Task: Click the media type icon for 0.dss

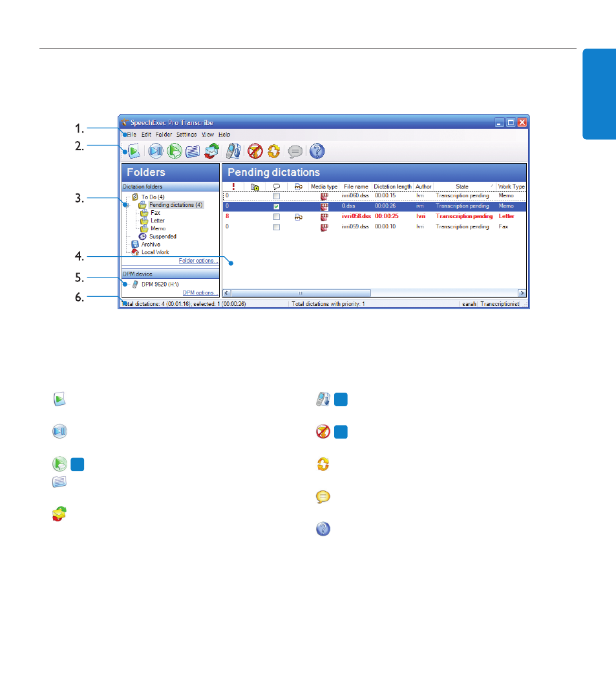Action: coord(324,206)
